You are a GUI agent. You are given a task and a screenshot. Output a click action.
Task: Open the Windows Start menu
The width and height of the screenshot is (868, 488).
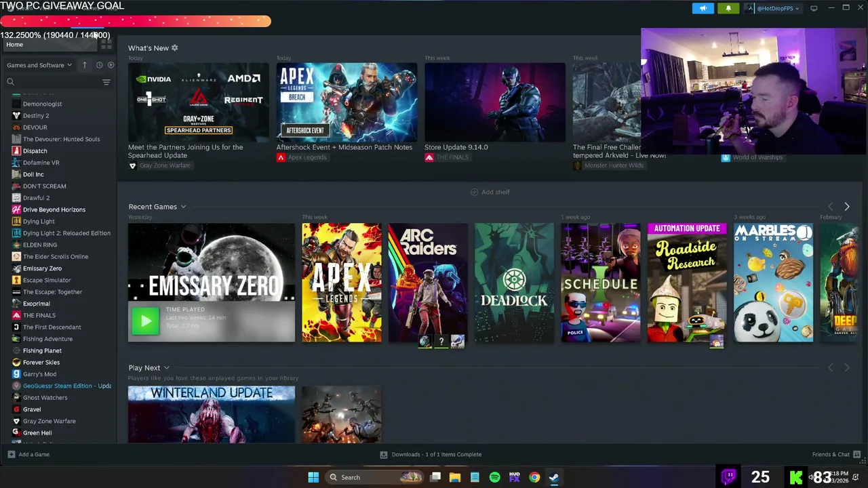(x=313, y=477)
